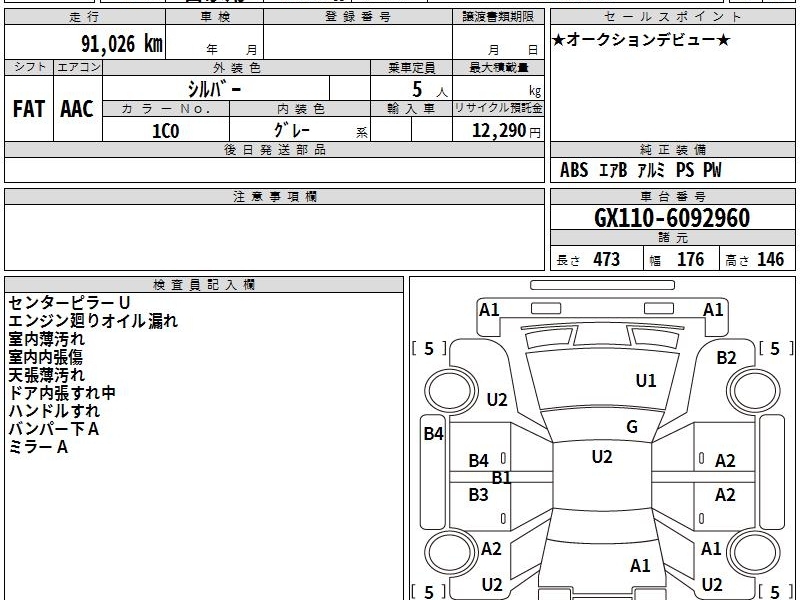Viewport: 800px width, 600px height.
Task: Select the interior color value グレー
Action: 292,130
